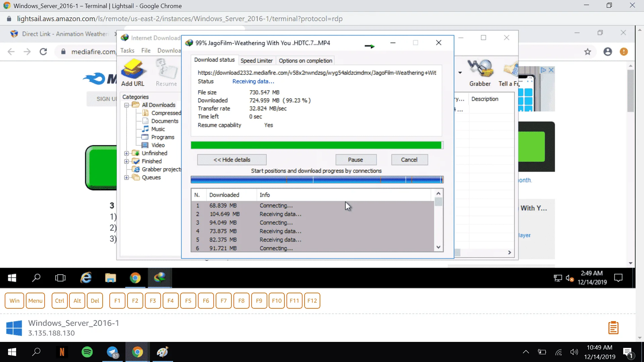644x362 pixels.
Task: Click the Lightsail URL in the outer address bar
Action: pos(180,19)
